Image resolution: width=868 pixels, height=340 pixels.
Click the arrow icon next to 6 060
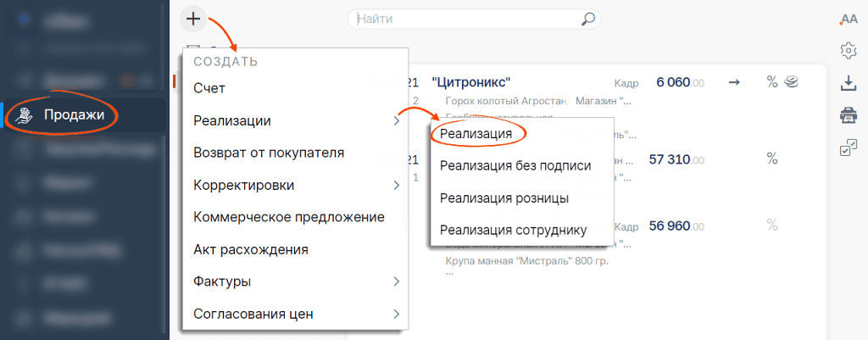(x=734, y=81)
